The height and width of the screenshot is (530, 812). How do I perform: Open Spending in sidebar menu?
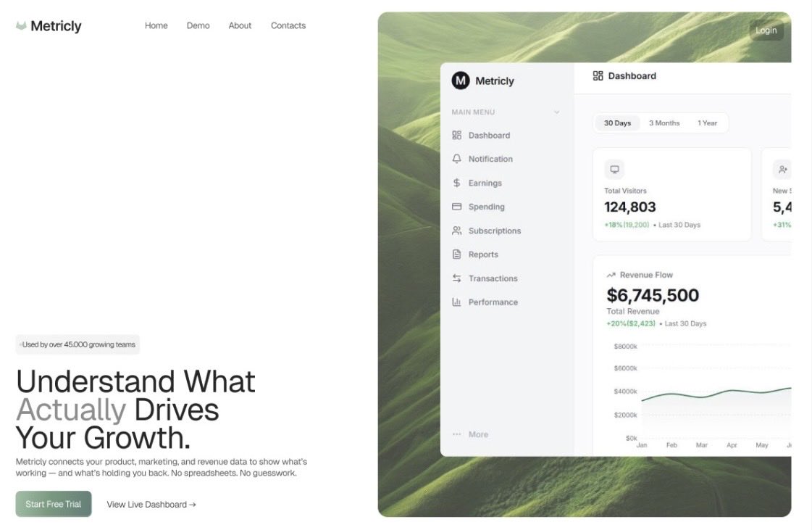486,207
